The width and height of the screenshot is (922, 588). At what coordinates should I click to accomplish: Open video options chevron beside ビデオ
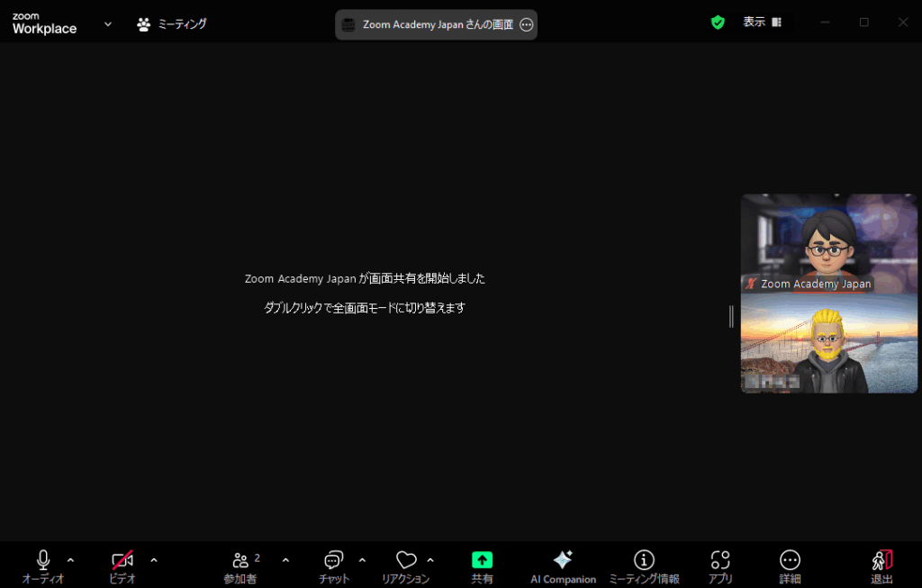154,560
